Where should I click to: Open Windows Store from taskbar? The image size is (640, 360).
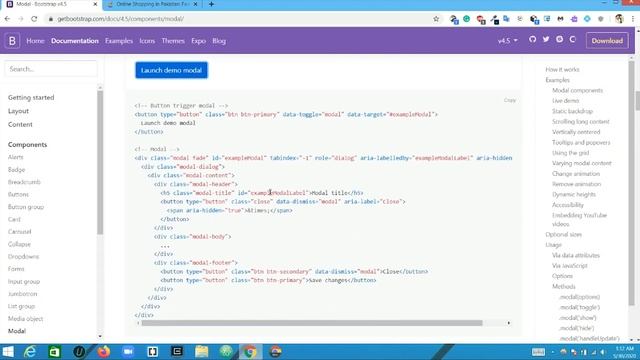(54, 351)
